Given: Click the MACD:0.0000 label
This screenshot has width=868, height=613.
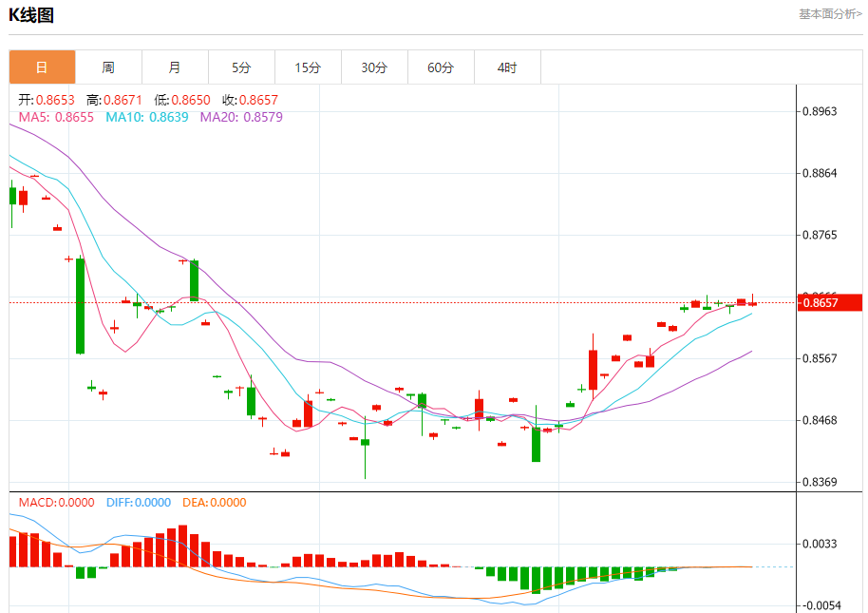Looking at the screenshot, I should coord(56,502).
